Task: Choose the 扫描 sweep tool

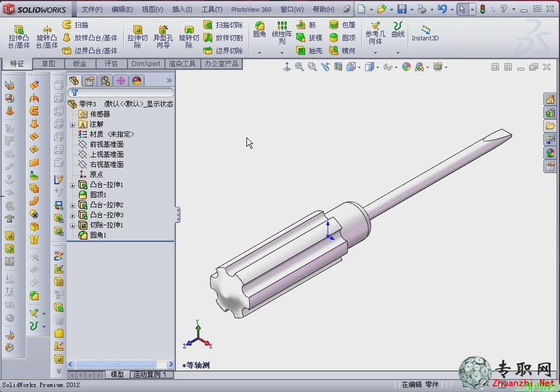Action: 76,25
